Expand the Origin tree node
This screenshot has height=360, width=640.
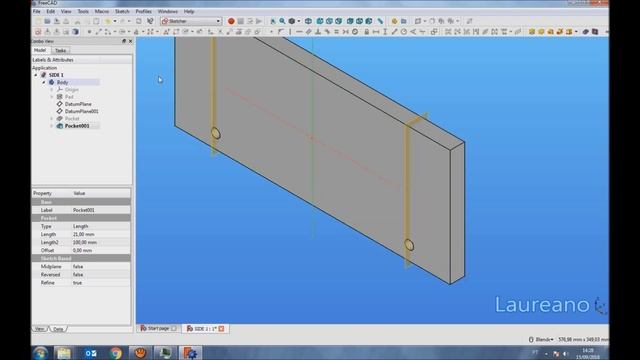52,89
